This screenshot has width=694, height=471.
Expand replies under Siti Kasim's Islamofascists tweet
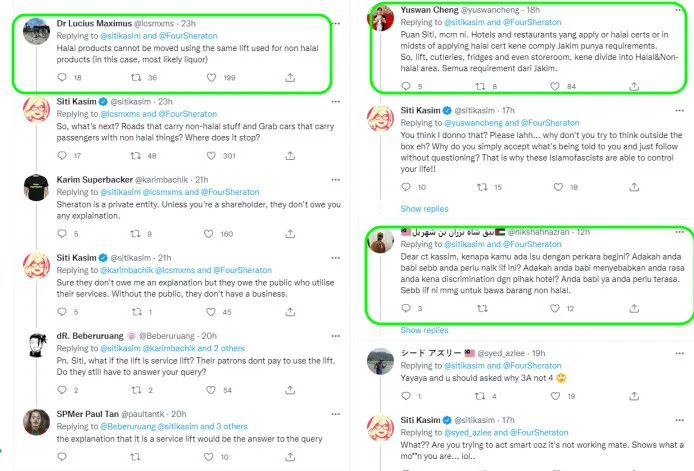424,209
